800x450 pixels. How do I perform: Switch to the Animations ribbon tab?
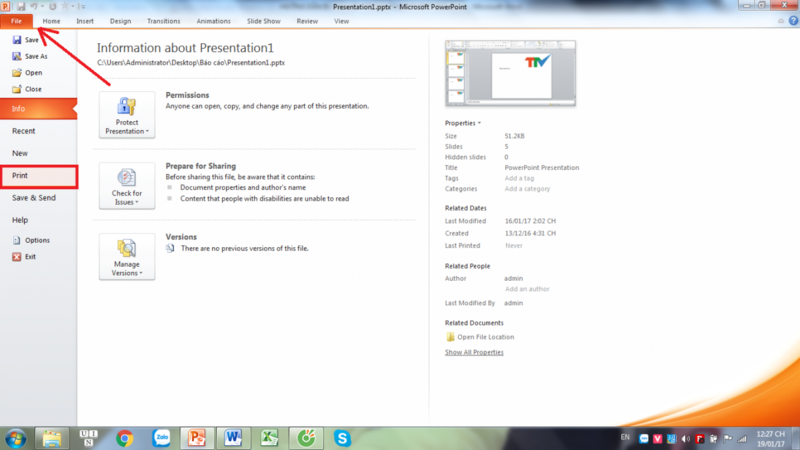213,21
